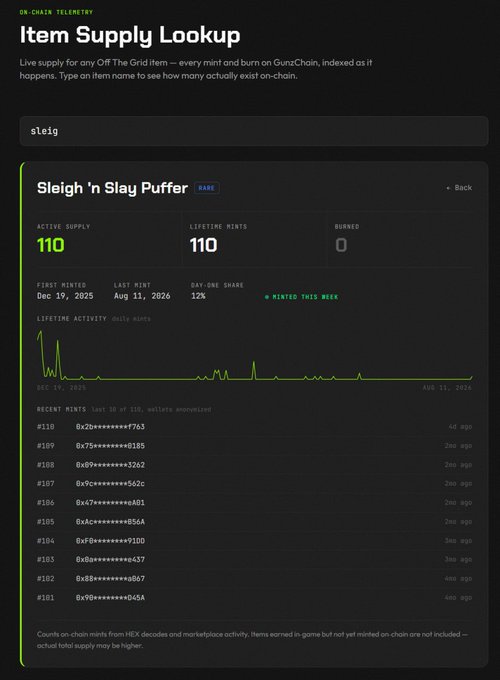Click the 'RECENT MINTS' section label
This screenshot has height=680, width=500.
(61, 409)
